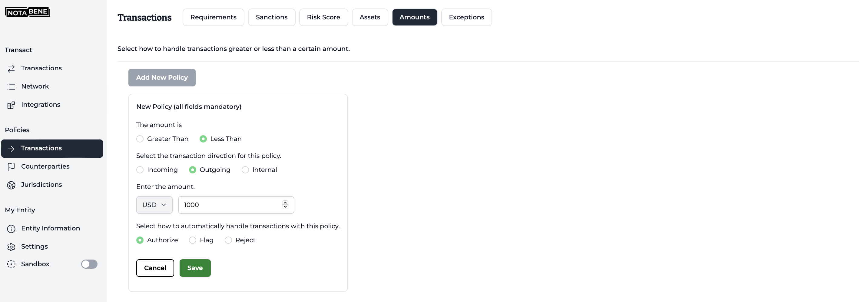Click the Add New Policy button
Image resolution: width=868 pixels, height=302 pixels.
[x=162, y=78]
